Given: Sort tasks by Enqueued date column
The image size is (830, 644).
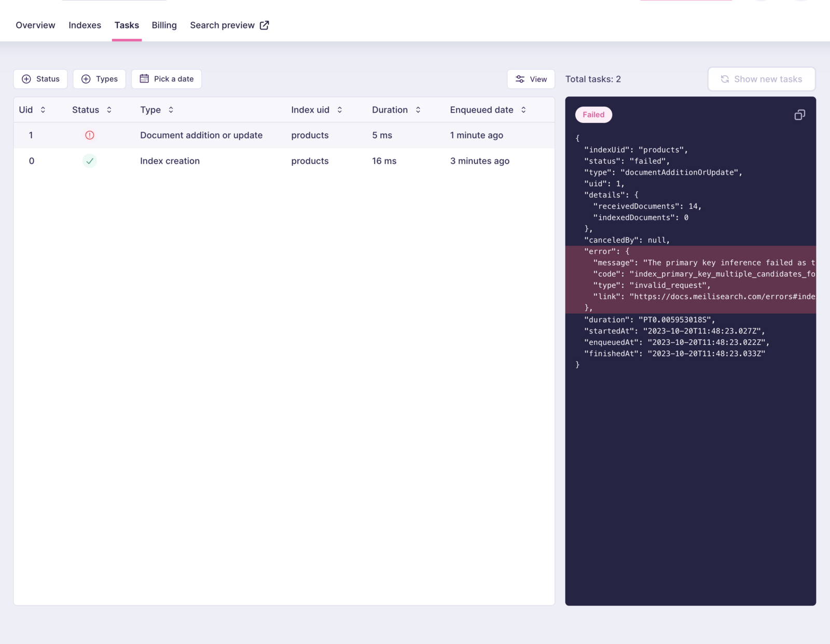Looking at the screenshot, I should point(523,110).
